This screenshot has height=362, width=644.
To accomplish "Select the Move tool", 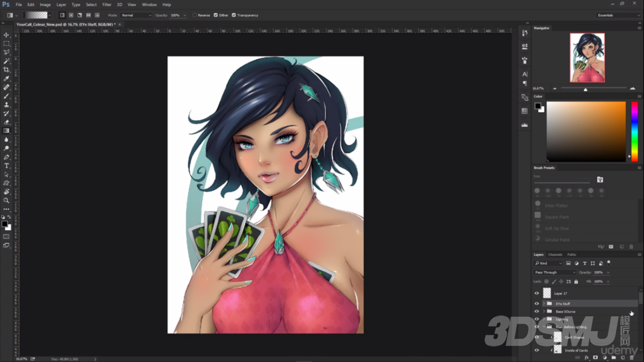I will tap(7, 35).
